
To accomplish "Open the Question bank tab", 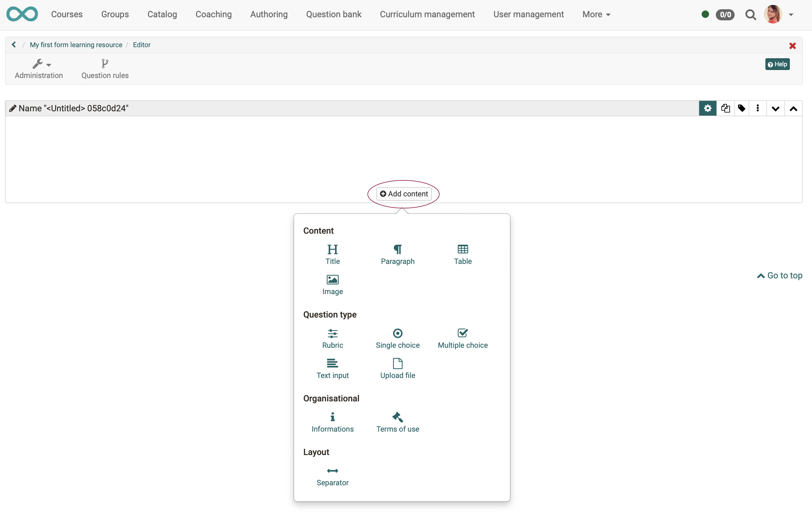I will [334, 14].
